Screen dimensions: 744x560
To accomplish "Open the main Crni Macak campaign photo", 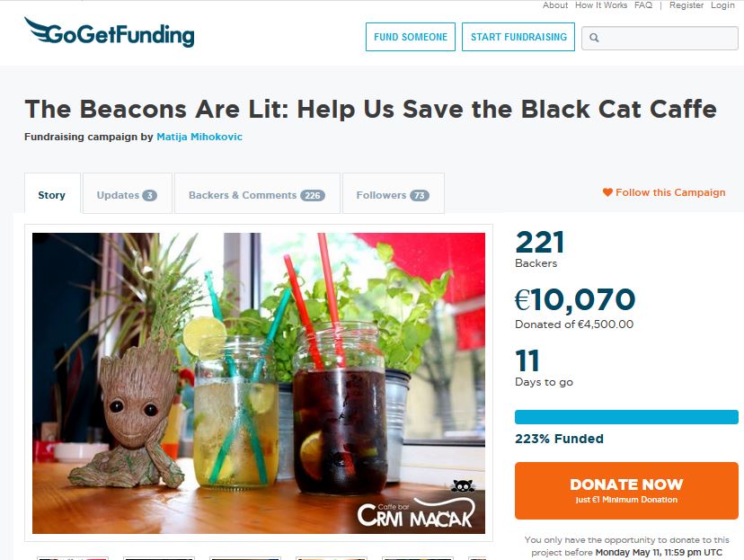I will [x=259, y=383].
